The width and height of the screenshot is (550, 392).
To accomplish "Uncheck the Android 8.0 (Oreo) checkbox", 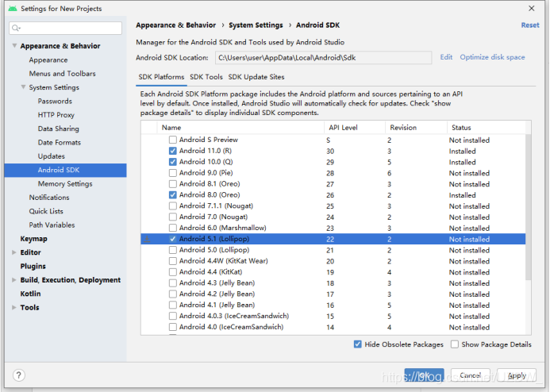I will 172,195.
